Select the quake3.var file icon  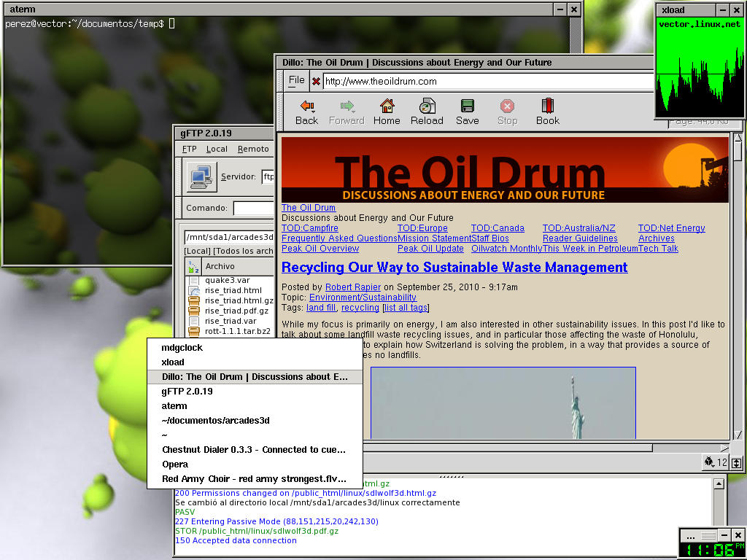point(194,281)
